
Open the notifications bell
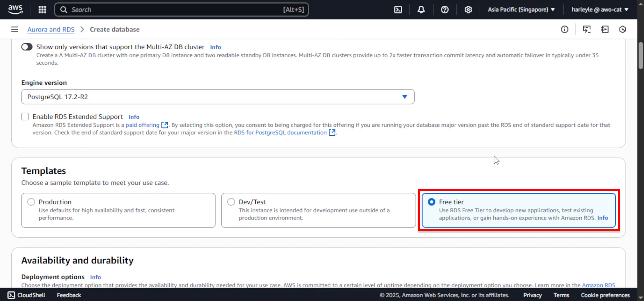tap(421, 9)
